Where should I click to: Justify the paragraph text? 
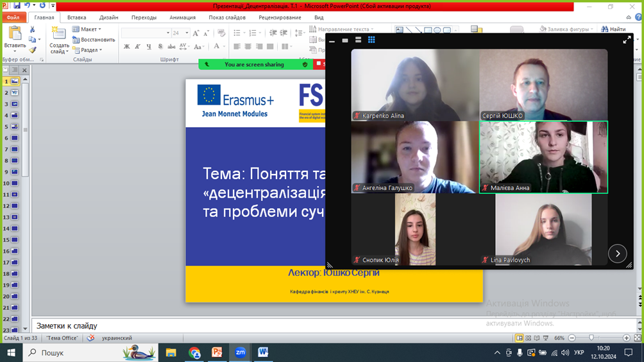point(270,46)
